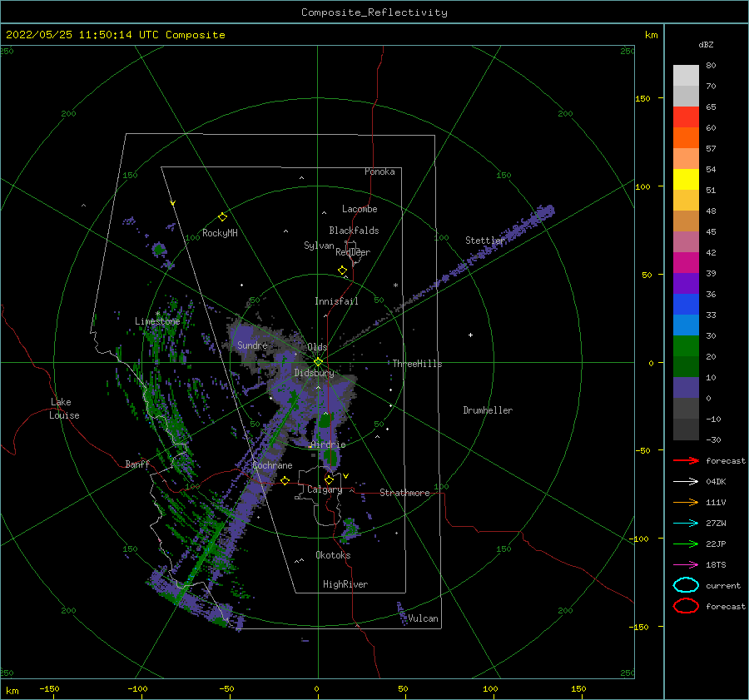Click the cyan 27ZW arrow icon
Image resolution: width=749 pixels, height=700 pixels.
(686, 524)
